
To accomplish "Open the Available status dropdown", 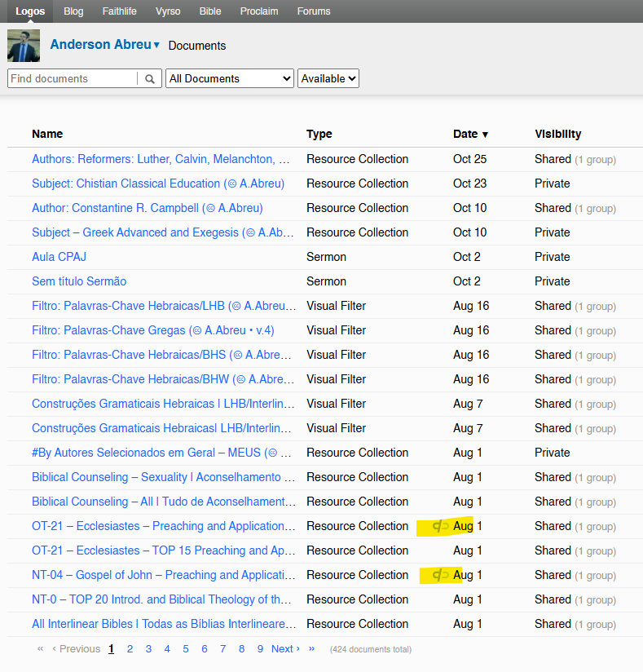I will pos(328,78).
